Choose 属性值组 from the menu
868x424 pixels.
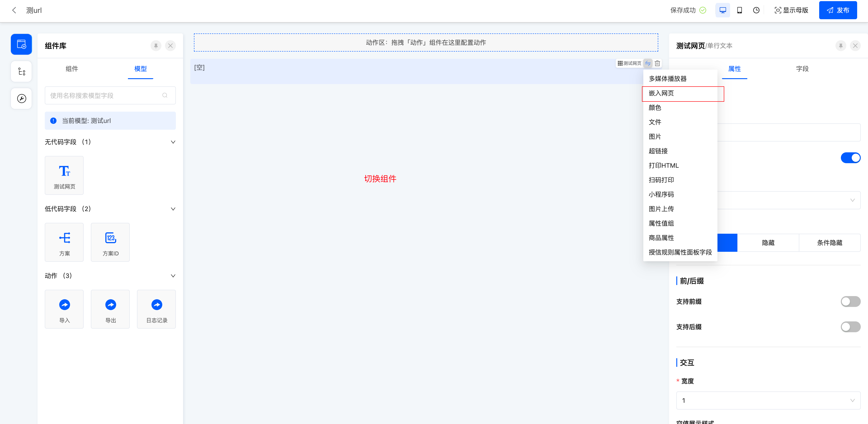(680, 224)
